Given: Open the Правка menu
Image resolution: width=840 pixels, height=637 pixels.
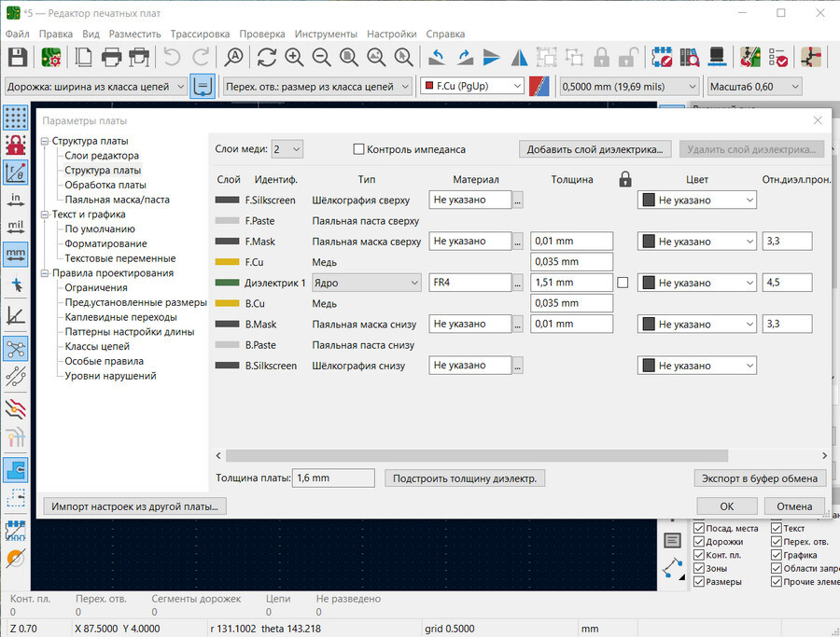Looking at the screenshot, I should click(x=56, y=34).
